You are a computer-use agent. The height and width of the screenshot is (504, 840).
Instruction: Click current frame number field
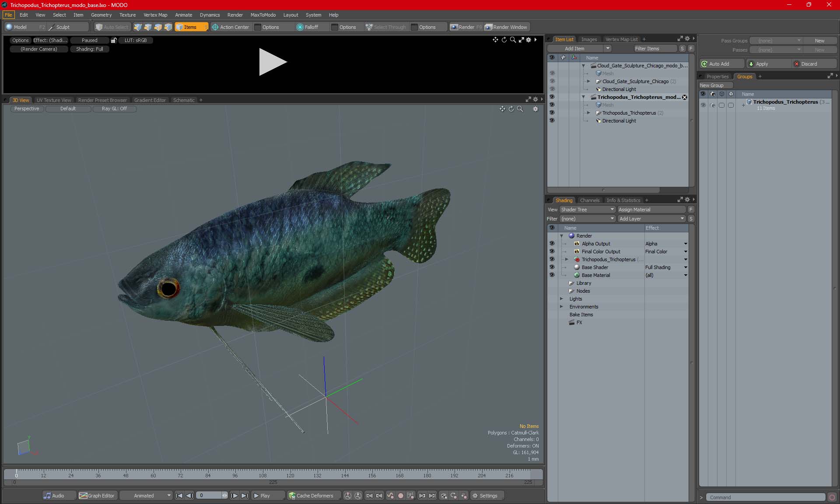[209, 496]
